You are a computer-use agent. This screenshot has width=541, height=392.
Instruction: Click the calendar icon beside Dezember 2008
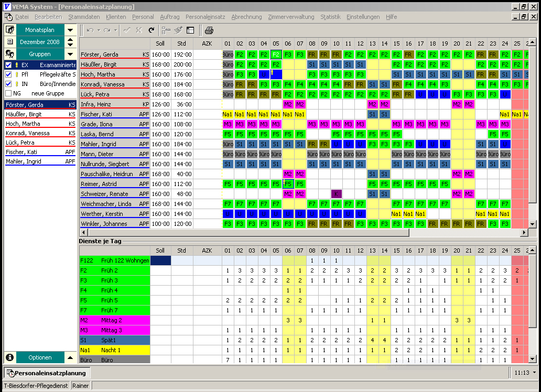10,42
